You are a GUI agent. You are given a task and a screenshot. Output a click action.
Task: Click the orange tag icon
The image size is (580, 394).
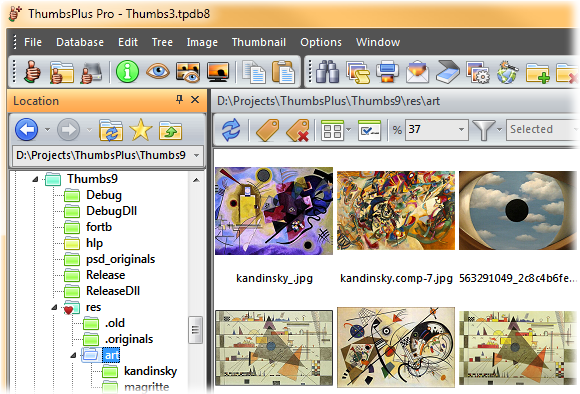coord(267,130)
